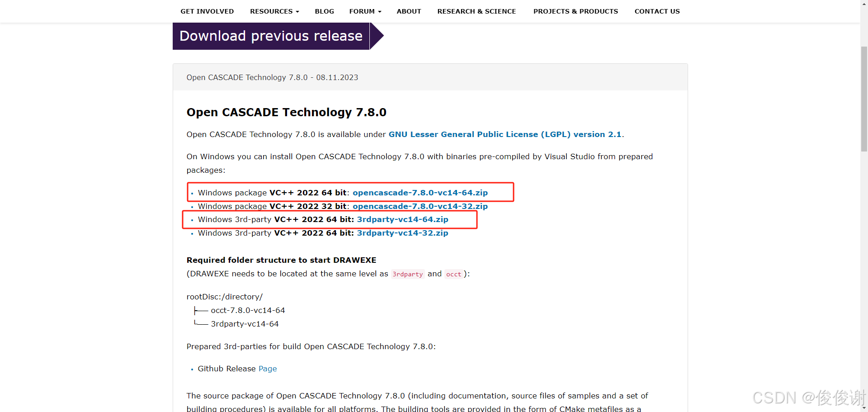The image size is (868, 412).
Task: Open the Github Release Page link
Action: click(x=268, y=369)
